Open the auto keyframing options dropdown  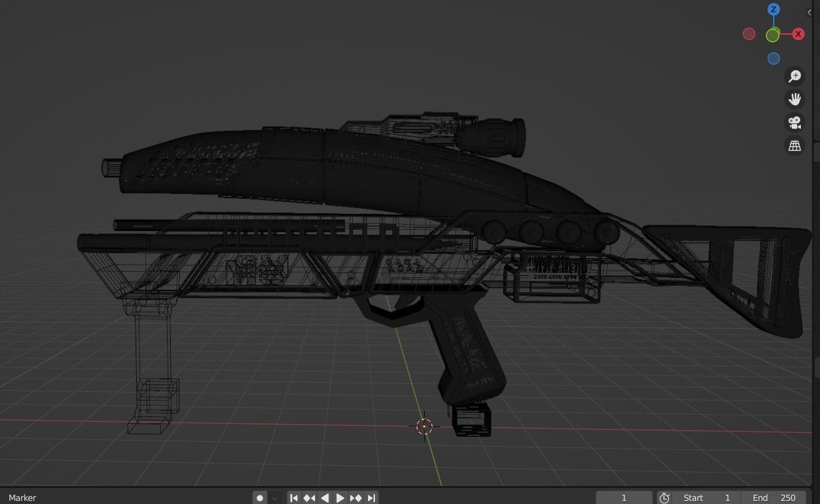tap(274, 498)
